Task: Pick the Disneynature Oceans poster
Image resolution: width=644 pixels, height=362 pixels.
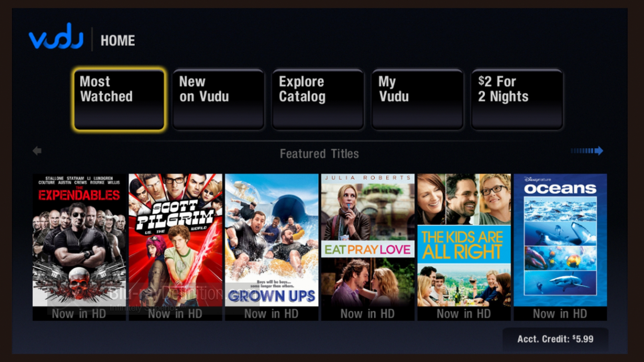Action: click(560, 240)
